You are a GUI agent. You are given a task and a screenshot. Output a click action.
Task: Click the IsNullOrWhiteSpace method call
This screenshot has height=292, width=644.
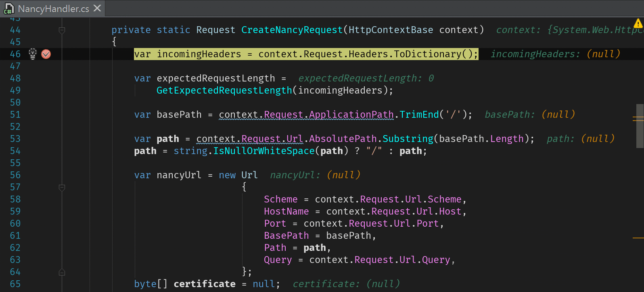click(x=263, y=151)
